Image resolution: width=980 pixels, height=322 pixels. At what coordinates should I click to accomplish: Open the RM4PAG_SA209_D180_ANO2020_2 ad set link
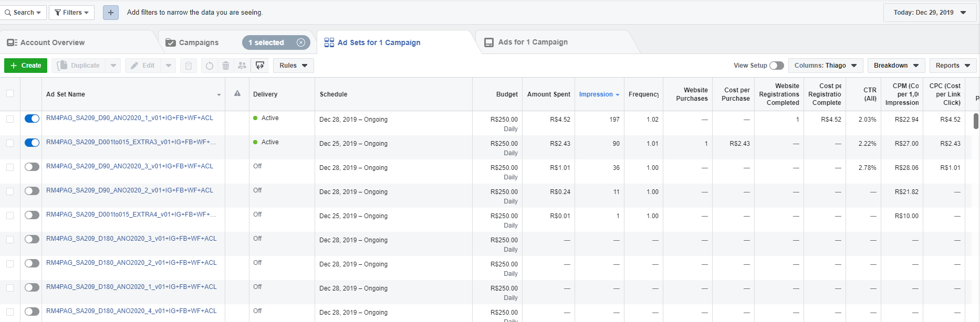131,263
